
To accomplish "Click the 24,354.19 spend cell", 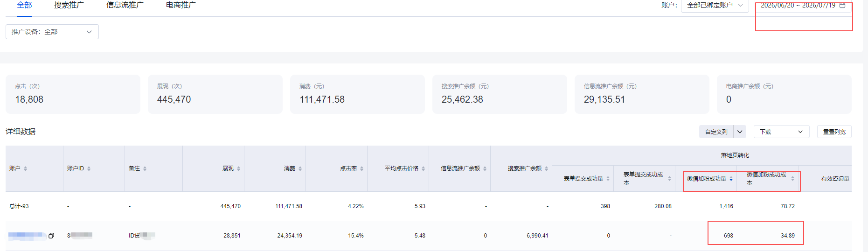I will click(290, 236).
